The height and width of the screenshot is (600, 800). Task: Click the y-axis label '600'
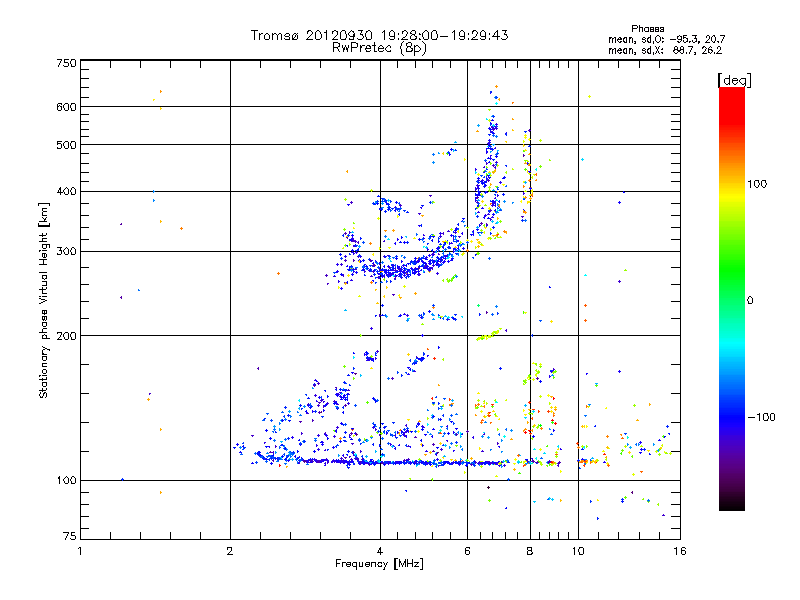click(66, 107)
